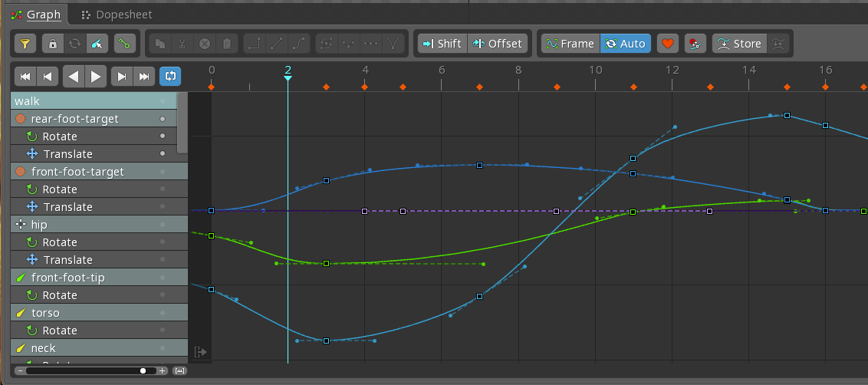Click the yellow funnel filter icon

tap(25, 44)
